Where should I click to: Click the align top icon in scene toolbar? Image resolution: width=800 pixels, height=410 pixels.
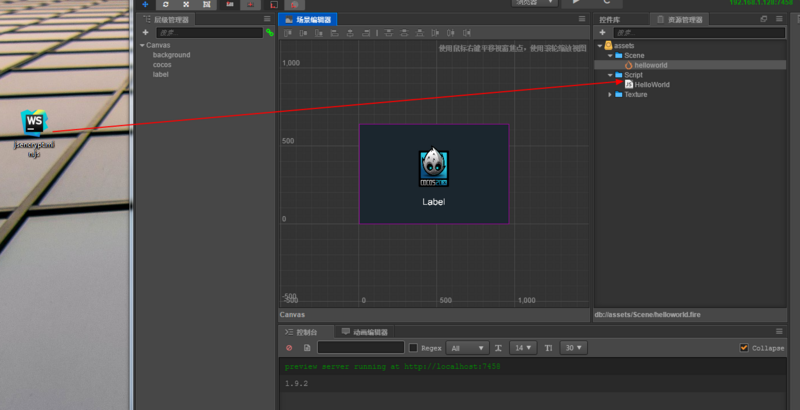[x=288, y=33]
